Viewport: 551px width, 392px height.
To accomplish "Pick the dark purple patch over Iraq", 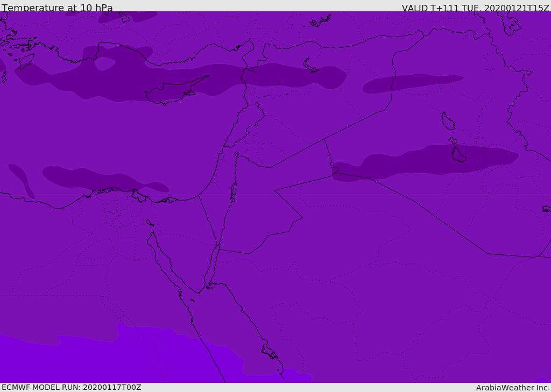I will click(x=430, y=161).
